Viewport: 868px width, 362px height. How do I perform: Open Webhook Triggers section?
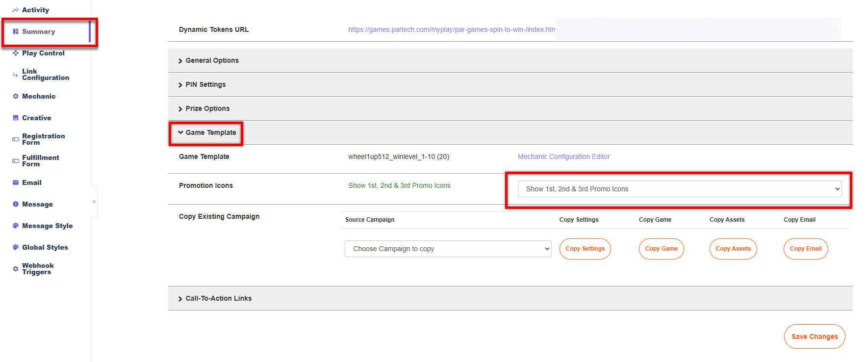[38, 269]
